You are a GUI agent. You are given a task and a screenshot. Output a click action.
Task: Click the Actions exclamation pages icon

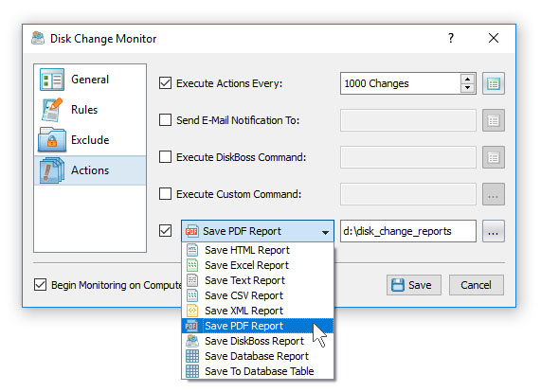[52, 170]
